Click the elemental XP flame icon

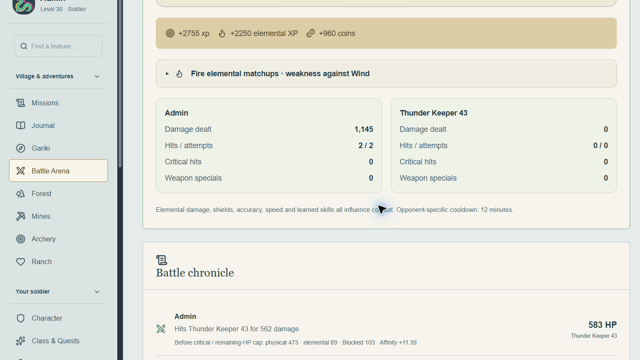pos(222,33)
